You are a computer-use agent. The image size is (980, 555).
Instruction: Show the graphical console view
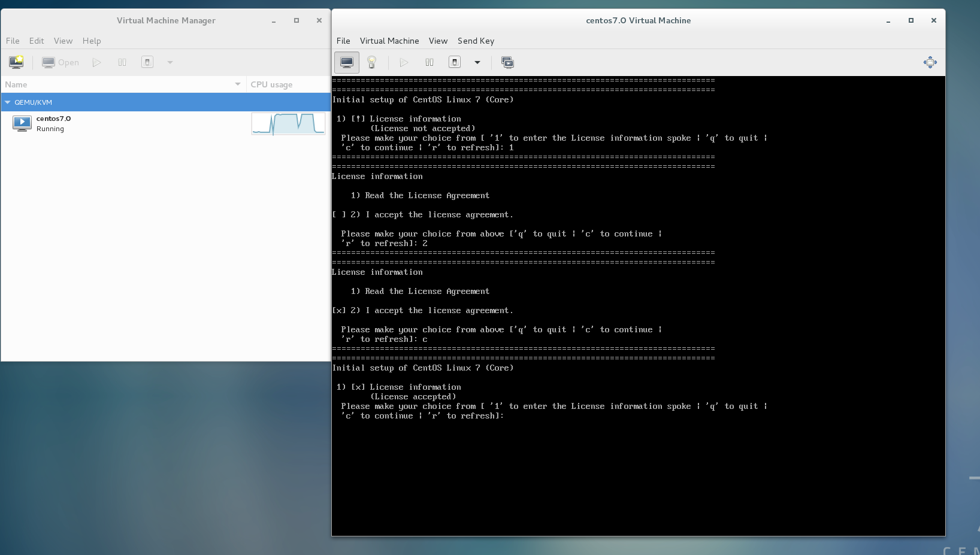(x=347, y=62)
